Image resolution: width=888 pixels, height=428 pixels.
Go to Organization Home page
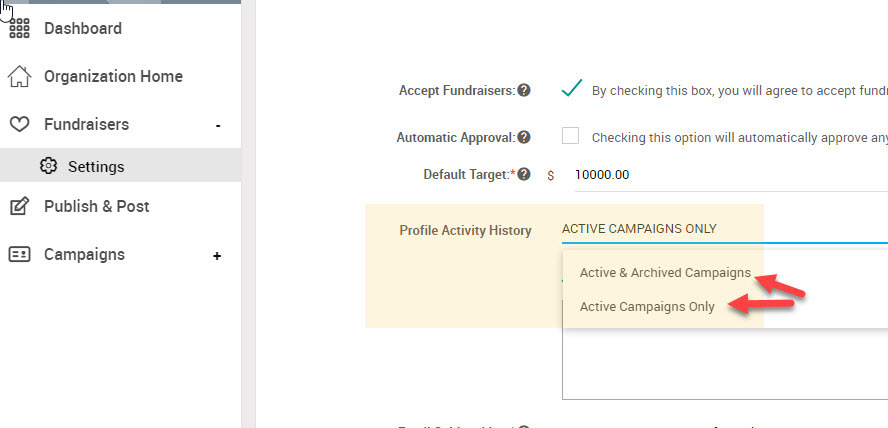point(113,76)
